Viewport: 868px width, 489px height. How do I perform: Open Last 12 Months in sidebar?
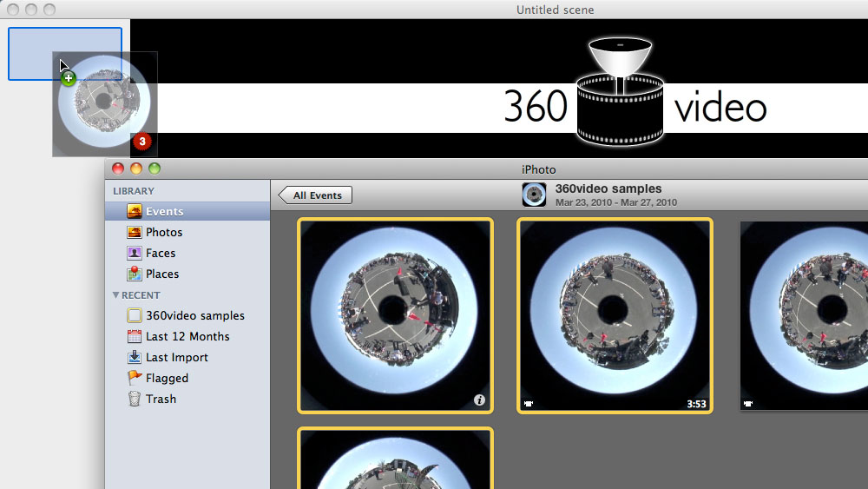(x=187, y=337)
